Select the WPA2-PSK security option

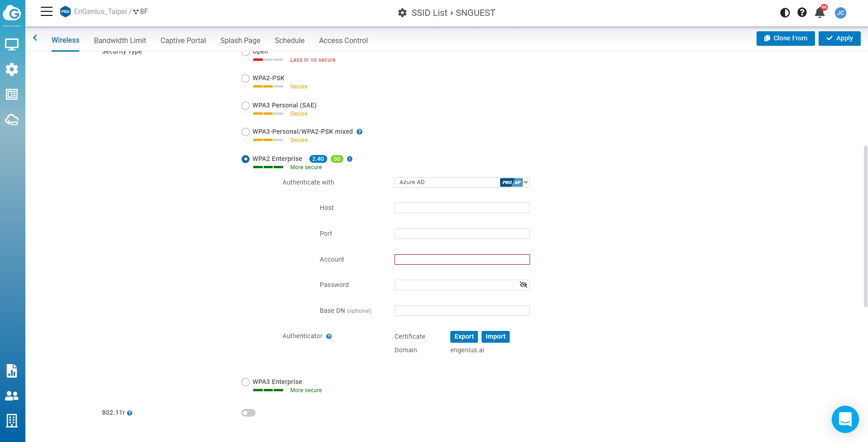(x=246, y=78)
